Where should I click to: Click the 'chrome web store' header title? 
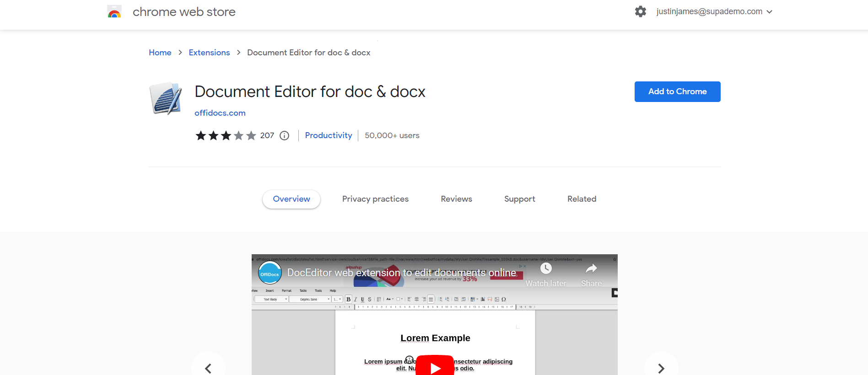point(184,12)
